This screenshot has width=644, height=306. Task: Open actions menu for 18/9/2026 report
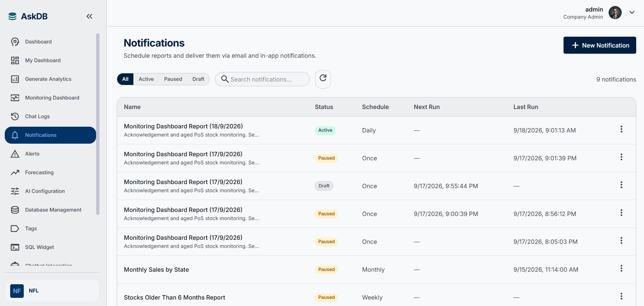pyautogui.click(x=621, y=129)
